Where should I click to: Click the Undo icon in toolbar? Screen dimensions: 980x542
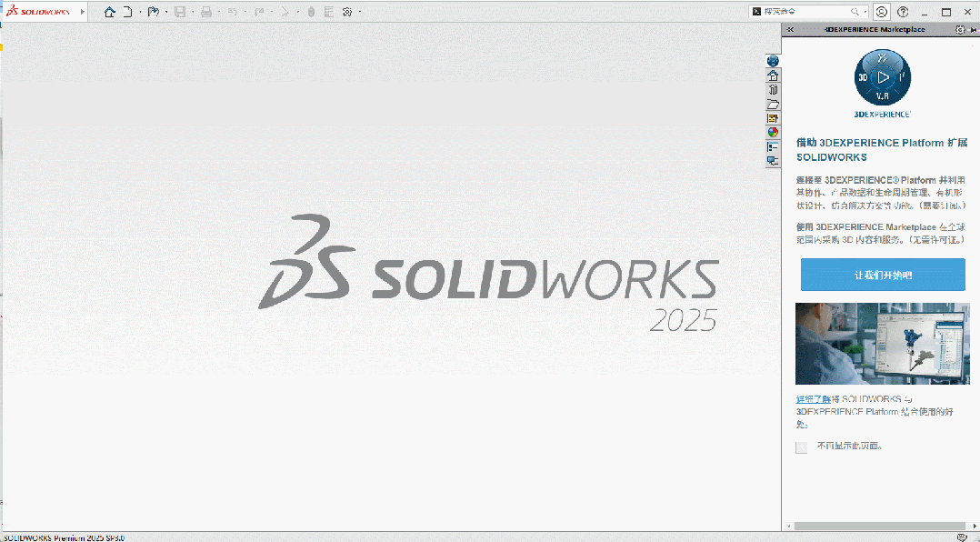(233, 11)
